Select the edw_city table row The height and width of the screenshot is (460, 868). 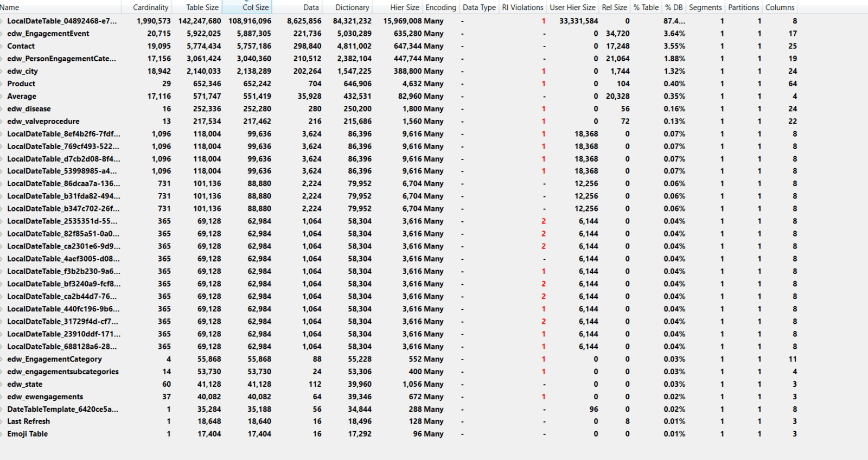(399, 71)
